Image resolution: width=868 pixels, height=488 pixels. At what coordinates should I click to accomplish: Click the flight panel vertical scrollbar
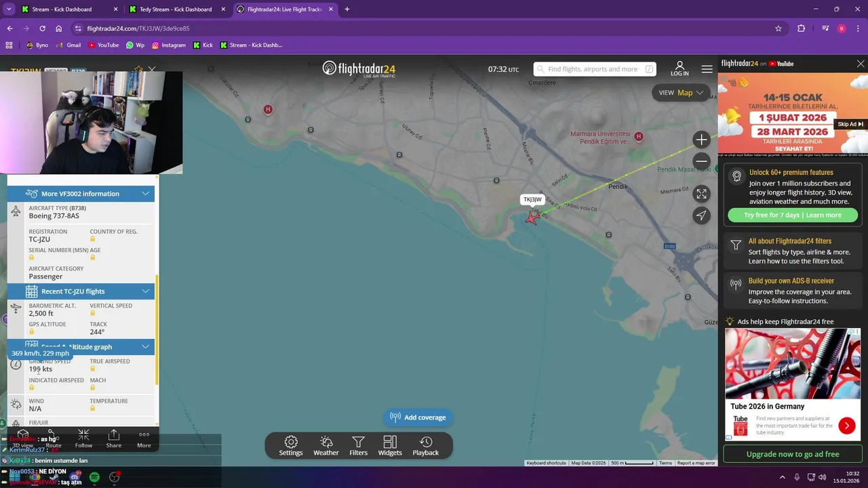pos(157,330)
